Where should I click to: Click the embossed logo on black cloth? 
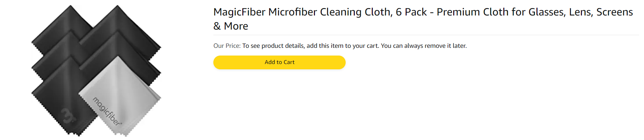68,116
